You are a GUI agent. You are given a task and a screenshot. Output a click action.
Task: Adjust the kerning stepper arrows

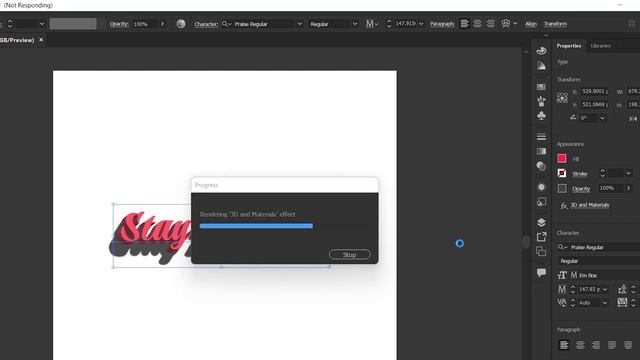click(573, 303)
